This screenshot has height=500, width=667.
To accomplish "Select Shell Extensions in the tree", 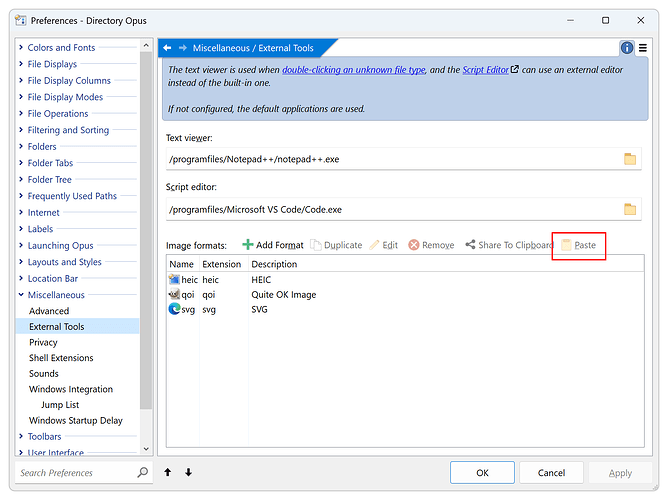I will click(x=61, y=358).
